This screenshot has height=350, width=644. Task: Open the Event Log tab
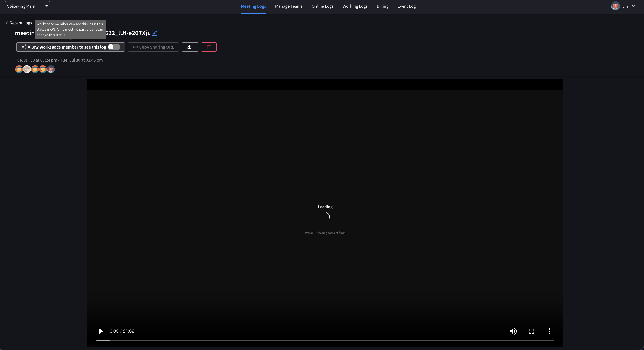click(x=406, y=6)
